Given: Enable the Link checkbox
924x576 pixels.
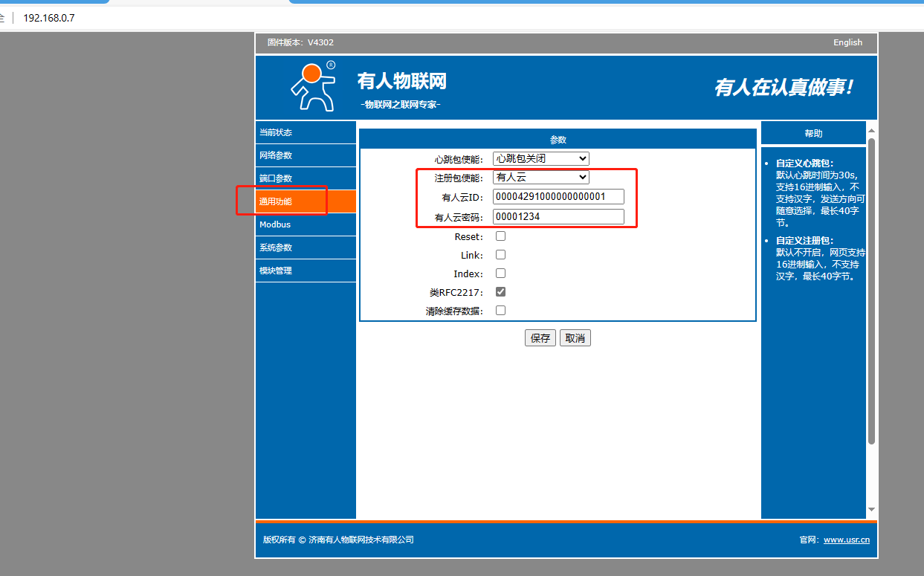Looking at the screenshot, I should pyautogui.click(x=501, y=255).
